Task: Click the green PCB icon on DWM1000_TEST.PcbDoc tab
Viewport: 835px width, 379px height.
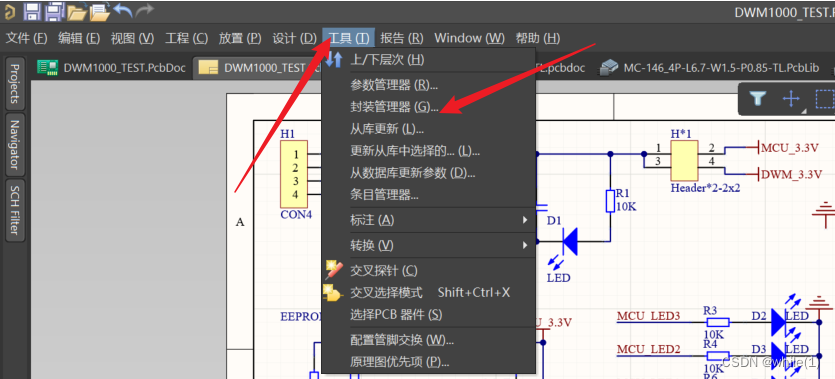Action: click(x=47, y=67)
